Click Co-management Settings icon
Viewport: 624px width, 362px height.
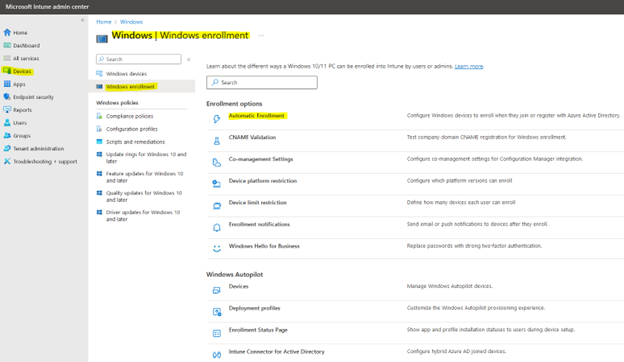point(216,162)
